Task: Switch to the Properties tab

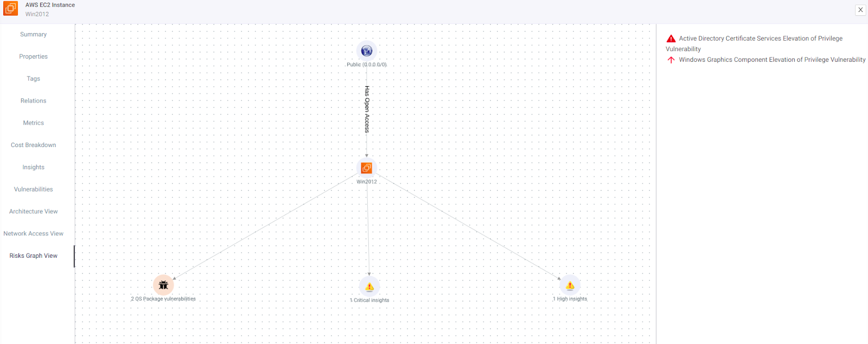Action: [34, 56]
